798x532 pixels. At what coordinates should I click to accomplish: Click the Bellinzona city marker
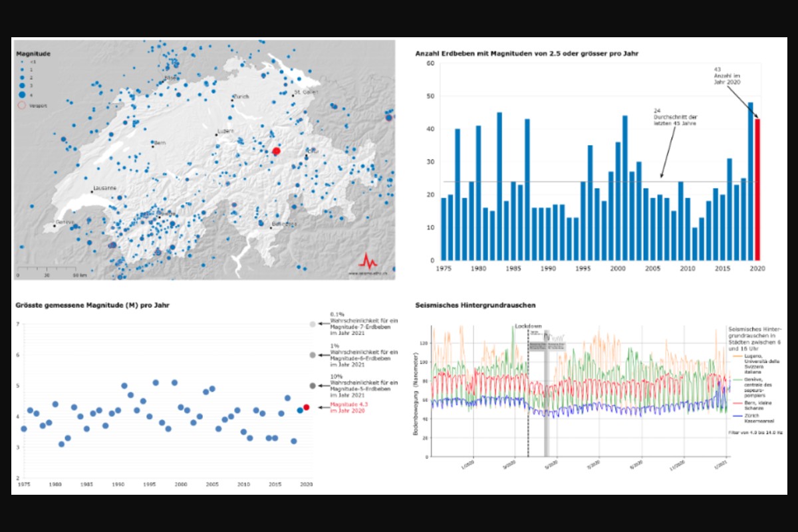tap(270, 228)
